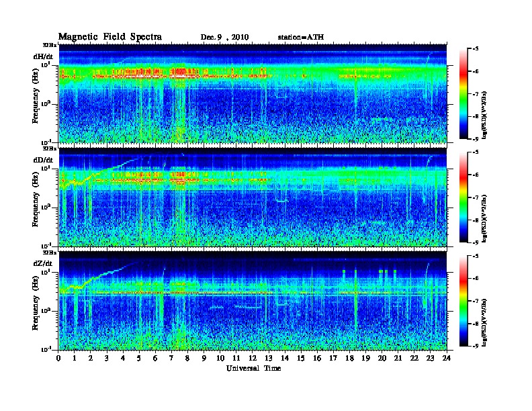Image resolution: width=532 pixels, height=411 pixels.
Task: Click hour 22 on the Universal Time axis
Action: 414,359
